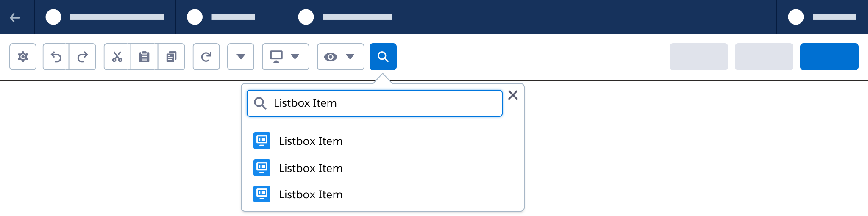The width and height of the screenshot is (868, 216).
Task: Open settings gear in the toolbar
Action: tap(23, 57)
